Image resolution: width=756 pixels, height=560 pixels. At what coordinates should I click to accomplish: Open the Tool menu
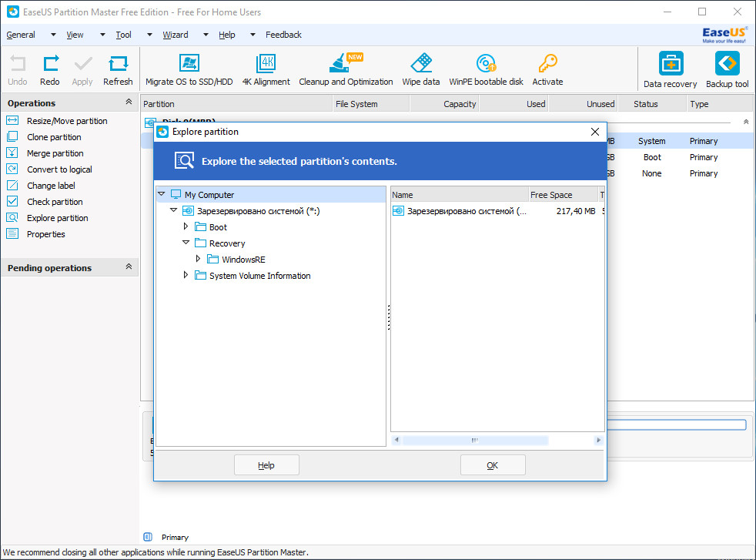123,35
